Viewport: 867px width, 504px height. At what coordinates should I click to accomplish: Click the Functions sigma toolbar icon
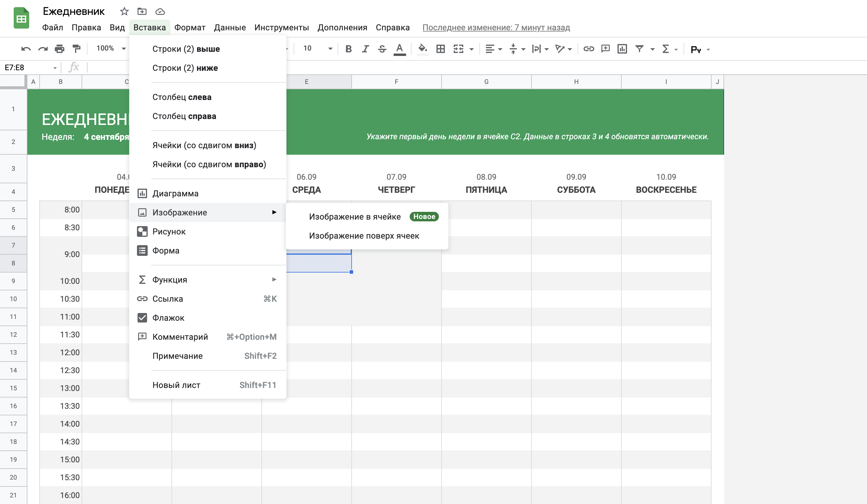pos(665,49)
